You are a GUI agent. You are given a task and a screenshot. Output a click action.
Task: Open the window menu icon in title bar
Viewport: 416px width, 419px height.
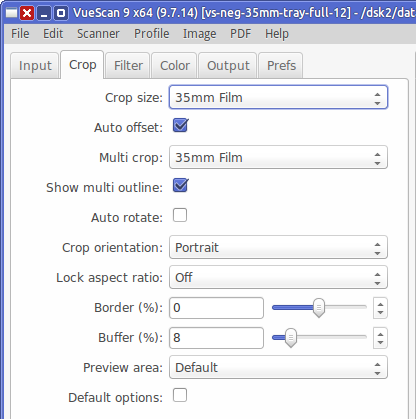click(11, 13)
